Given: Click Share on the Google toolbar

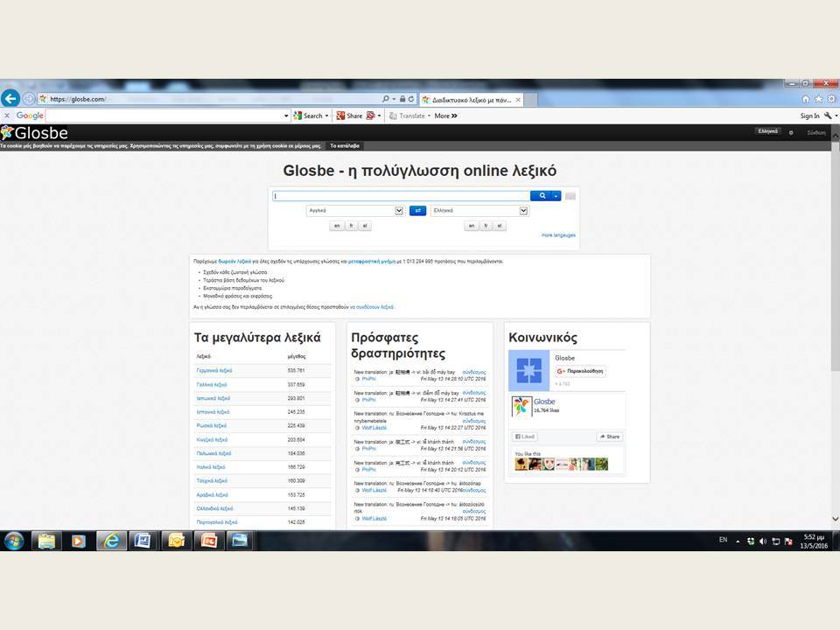Looking at the screenshot, I should pos(349,115).
